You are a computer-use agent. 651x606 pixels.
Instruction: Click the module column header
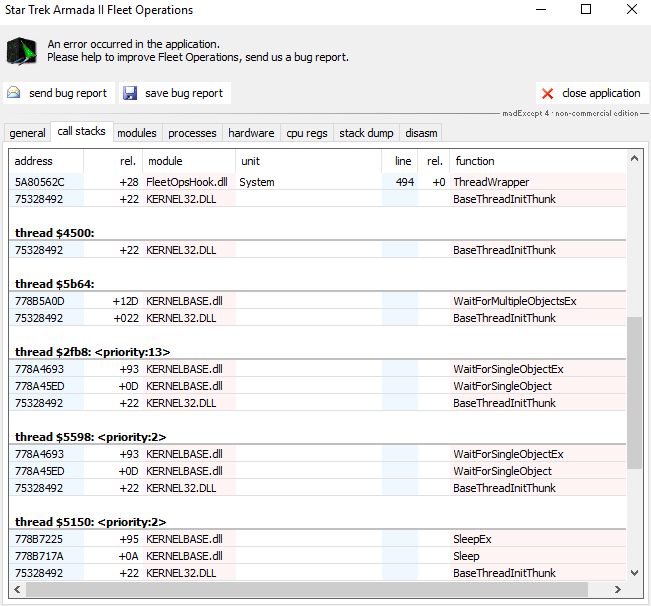(189, 161)
